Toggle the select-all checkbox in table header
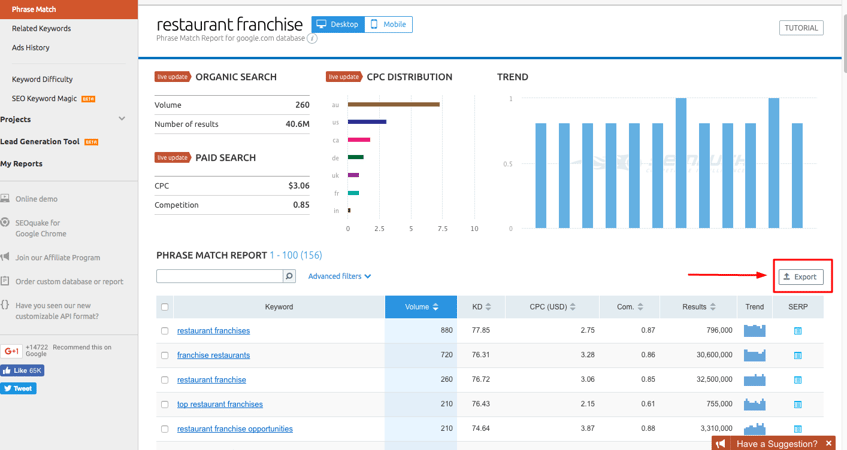The height and width of the screenshot is (450, 847). 165,307
